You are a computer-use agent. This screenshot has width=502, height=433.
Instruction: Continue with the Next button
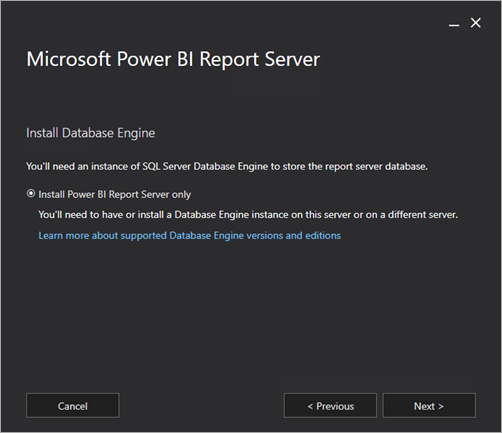click(x=429, y=406)
